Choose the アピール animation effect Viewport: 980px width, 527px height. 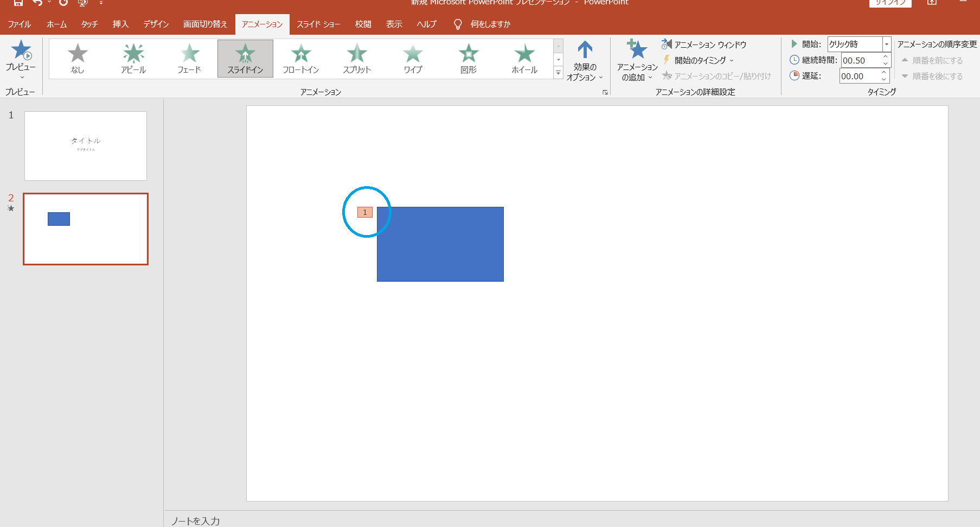click(133, 58)
